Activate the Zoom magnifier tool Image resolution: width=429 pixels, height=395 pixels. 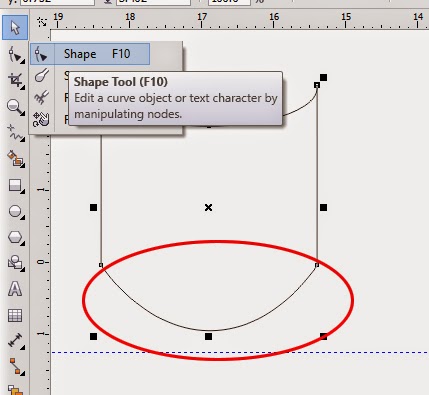pos(15,107)
